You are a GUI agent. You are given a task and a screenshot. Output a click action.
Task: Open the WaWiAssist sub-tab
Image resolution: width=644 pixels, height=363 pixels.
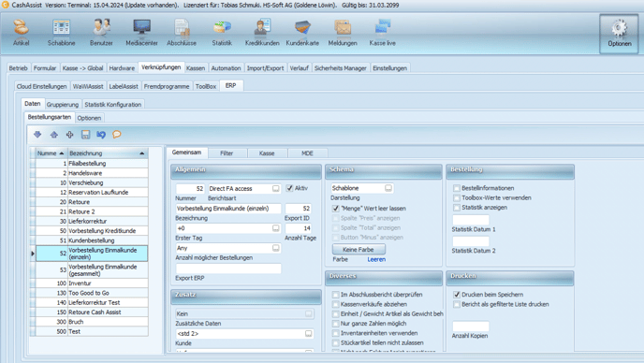[x=88, y=86]
